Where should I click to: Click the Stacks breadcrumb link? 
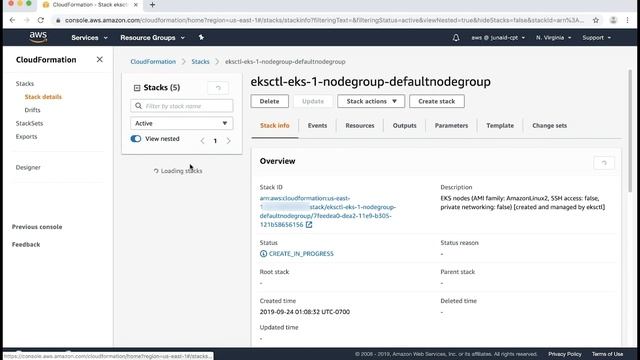click(x=200, y=62)
